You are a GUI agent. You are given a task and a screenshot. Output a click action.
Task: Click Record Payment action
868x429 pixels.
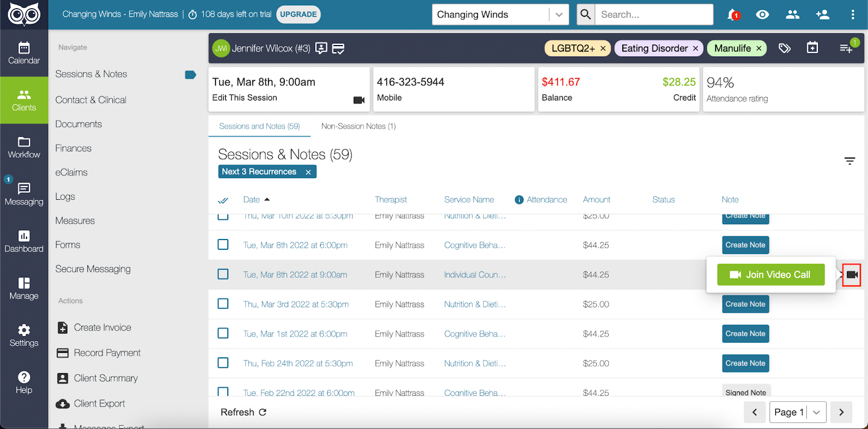[99, 353]
